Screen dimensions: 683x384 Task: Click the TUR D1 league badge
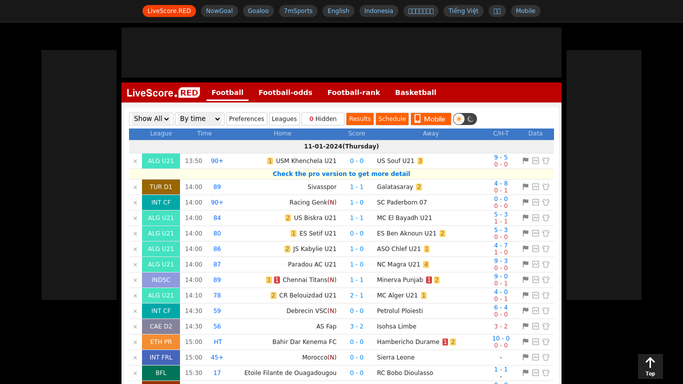point(161,187)
